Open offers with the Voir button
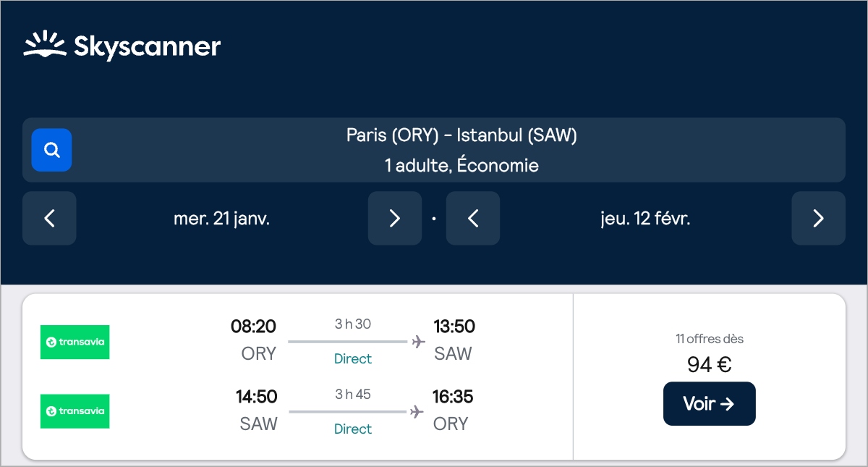 pos(709,403)
